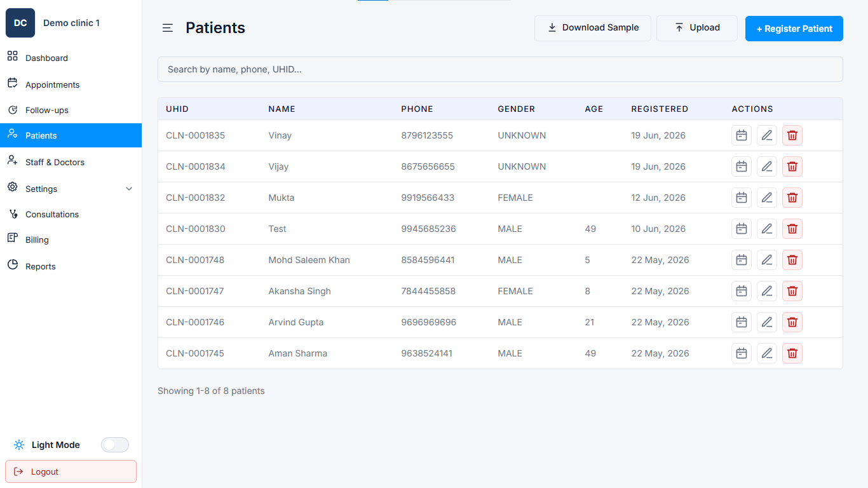This screenshot has width=868, height=488.
Task: Click the UHID column header
Action: (x=177, y=109)
